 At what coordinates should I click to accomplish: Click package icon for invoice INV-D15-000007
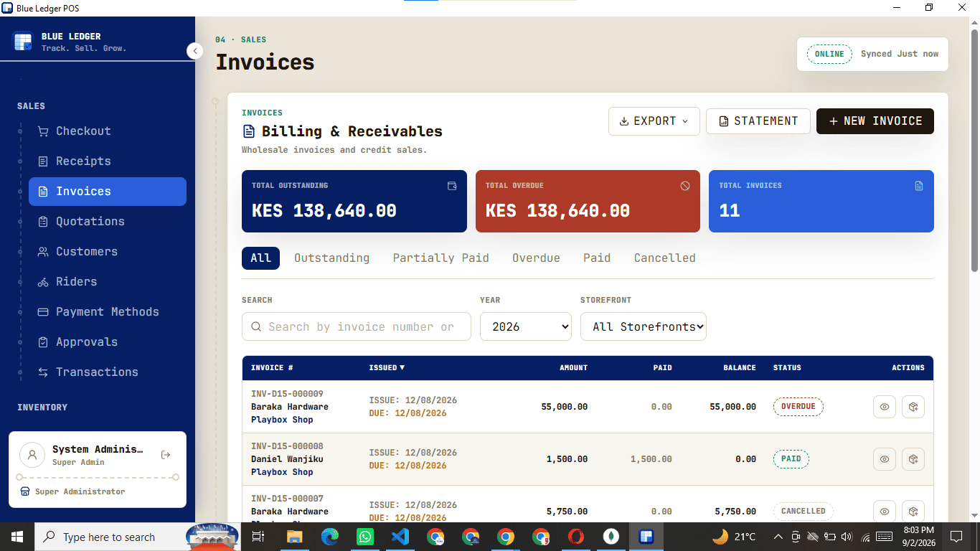point(913,512)
